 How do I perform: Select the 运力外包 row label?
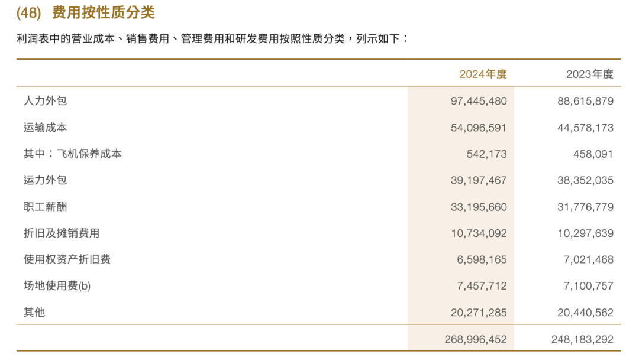46,180
